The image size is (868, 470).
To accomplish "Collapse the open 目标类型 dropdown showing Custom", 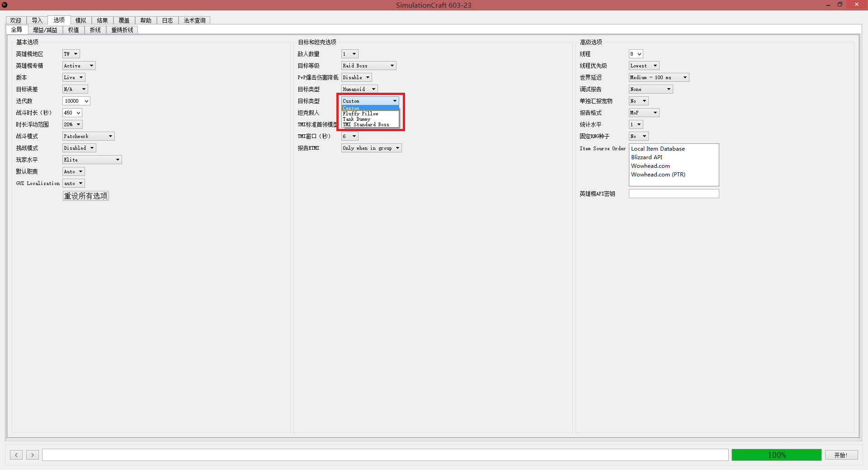I will pyautogui.click(x=370, y=101).
